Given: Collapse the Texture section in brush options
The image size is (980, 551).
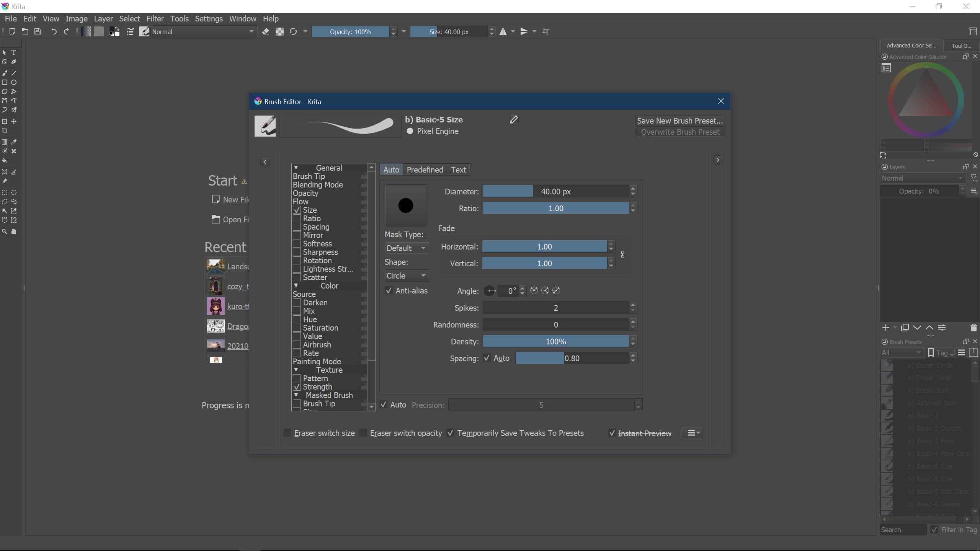Looking at the screenshot, I should pyautogui.click(x=296, y=370).
